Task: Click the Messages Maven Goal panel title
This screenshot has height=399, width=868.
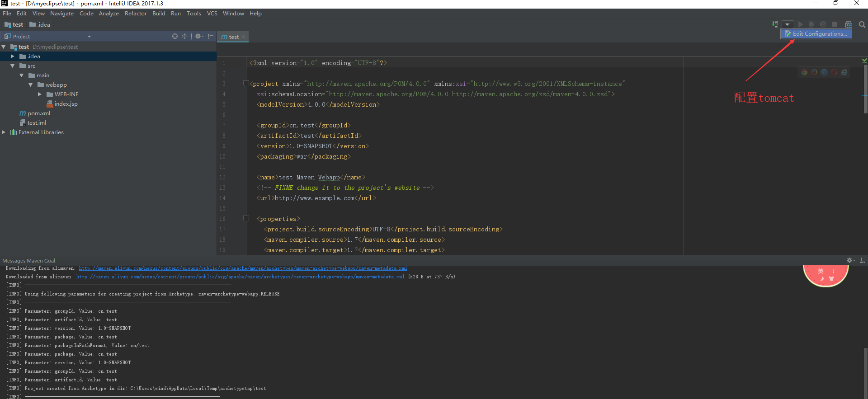Action: [29, 261]
